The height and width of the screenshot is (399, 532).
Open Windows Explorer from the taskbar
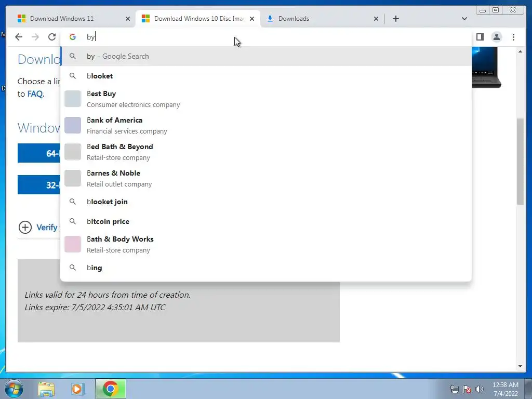(x=46, y=389)
